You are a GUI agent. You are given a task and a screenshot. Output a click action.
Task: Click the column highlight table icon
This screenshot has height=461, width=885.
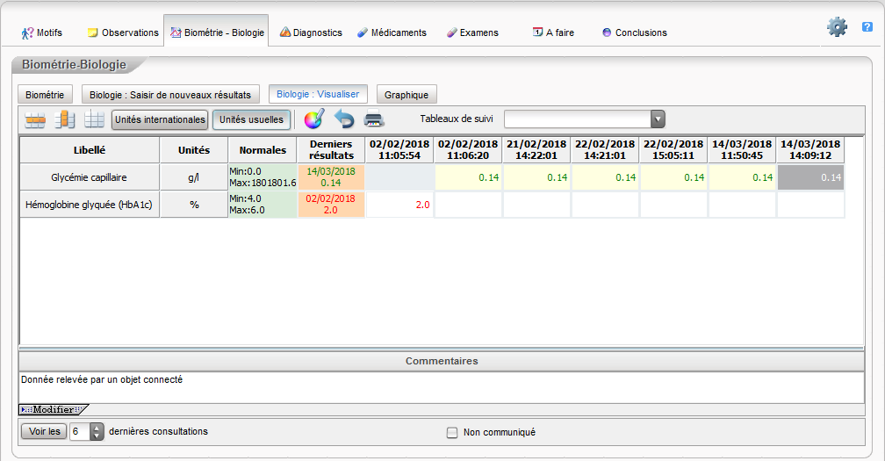pos(65,120)
